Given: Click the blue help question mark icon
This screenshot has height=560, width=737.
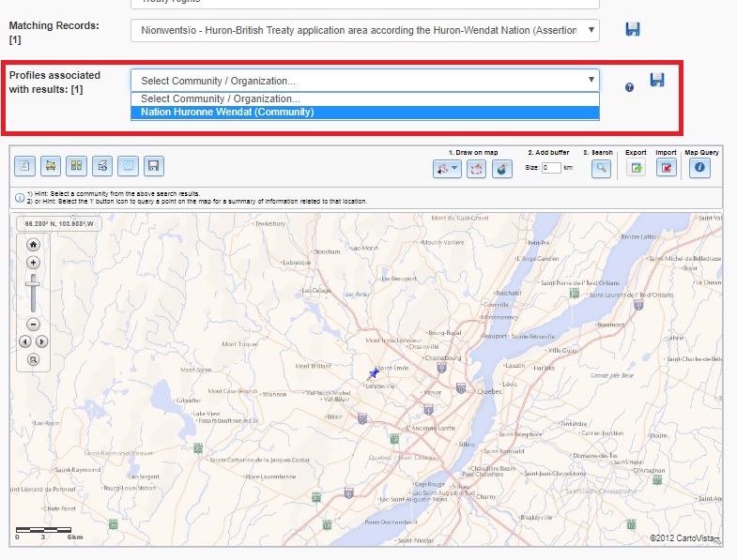Looking at the screenshot, I should point(629,86).
